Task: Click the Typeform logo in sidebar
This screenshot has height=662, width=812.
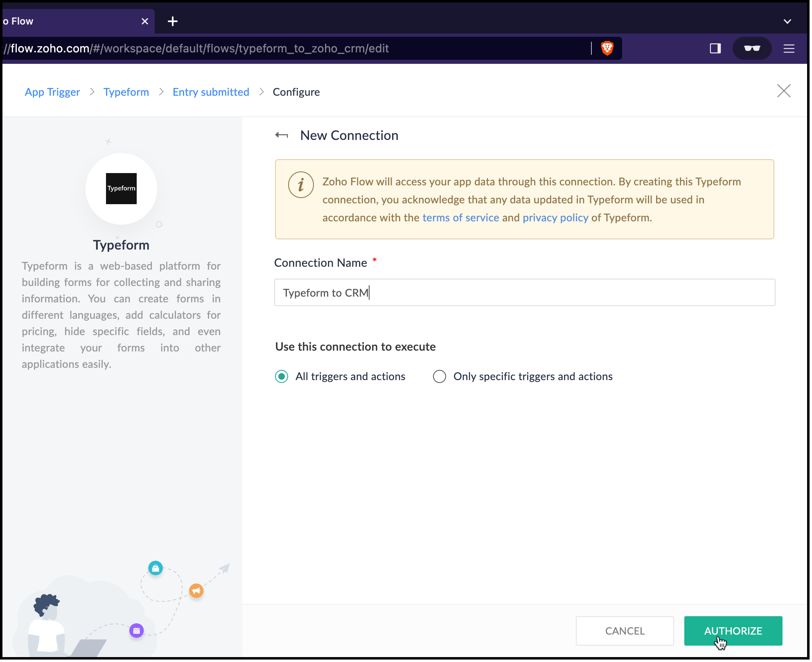Action: 121,189
